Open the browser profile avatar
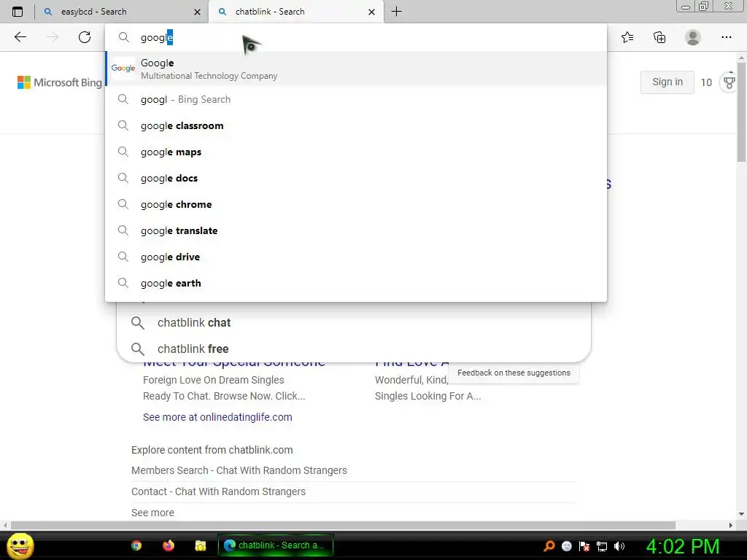The height and width of the screenshot is (560, 747). pyautogui.click(x=693, y=37)
